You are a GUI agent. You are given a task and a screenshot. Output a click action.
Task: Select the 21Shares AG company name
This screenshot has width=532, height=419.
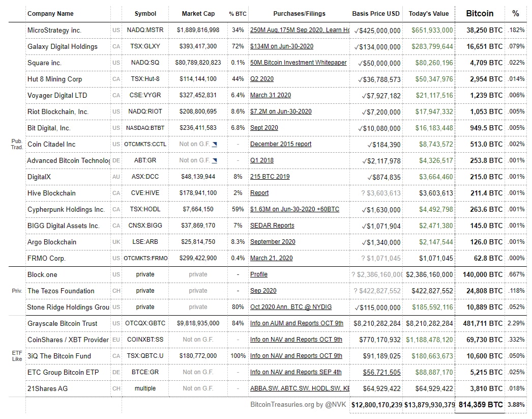click(x=47, y=389)
